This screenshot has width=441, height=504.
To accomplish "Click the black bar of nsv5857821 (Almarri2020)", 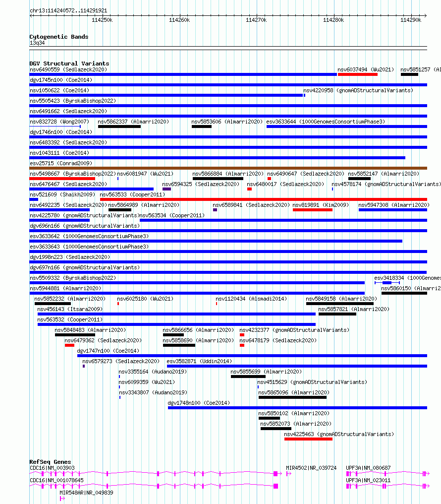I will pos(337,314).
